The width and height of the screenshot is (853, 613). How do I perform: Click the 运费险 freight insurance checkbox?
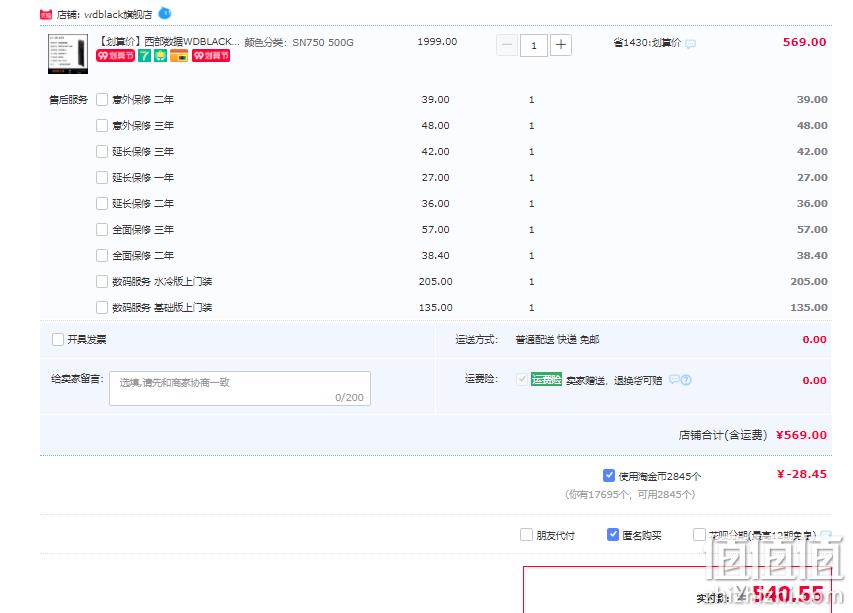[x=522, y=379]
